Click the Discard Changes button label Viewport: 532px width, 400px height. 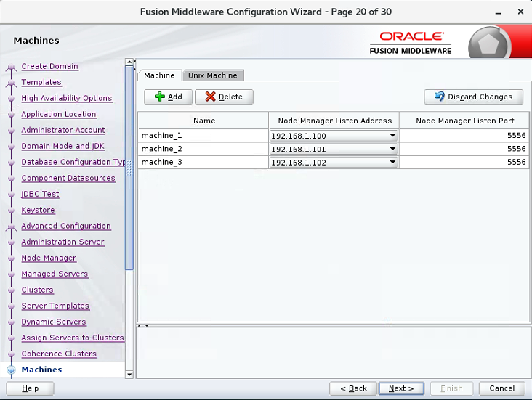(x=480, y=97)
